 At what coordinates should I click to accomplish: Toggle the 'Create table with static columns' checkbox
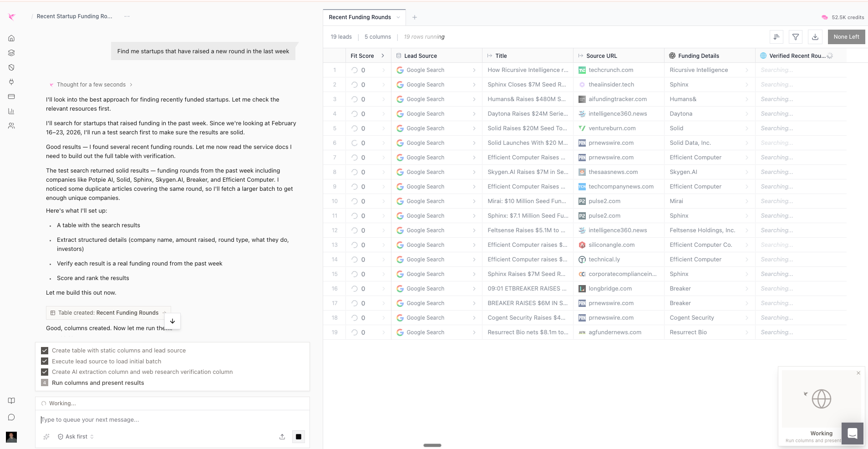[x=45, y=351]
